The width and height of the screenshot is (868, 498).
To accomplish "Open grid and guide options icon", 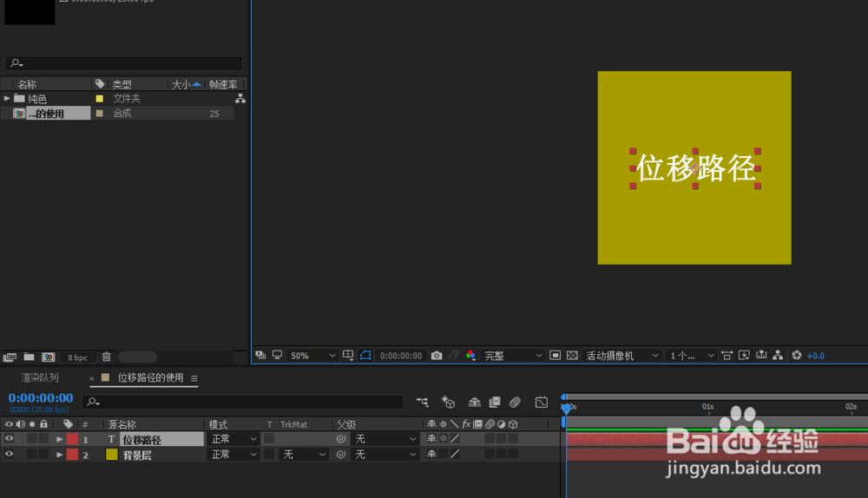I will click(x=348, y=355).
